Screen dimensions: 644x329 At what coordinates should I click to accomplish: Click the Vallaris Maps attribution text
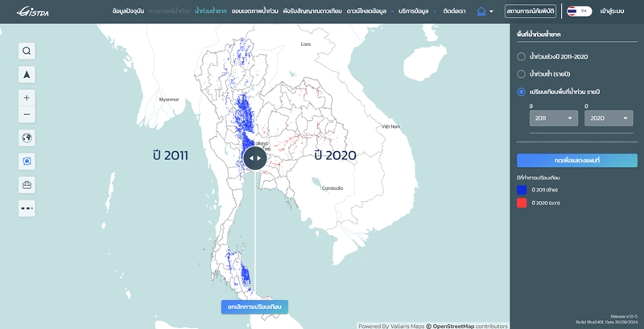[x=391, y=326]
